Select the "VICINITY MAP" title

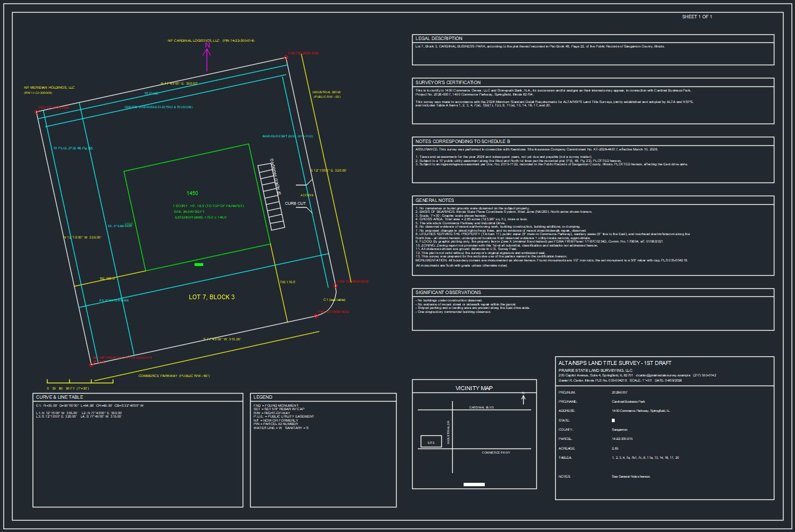(x=474, y=388)
